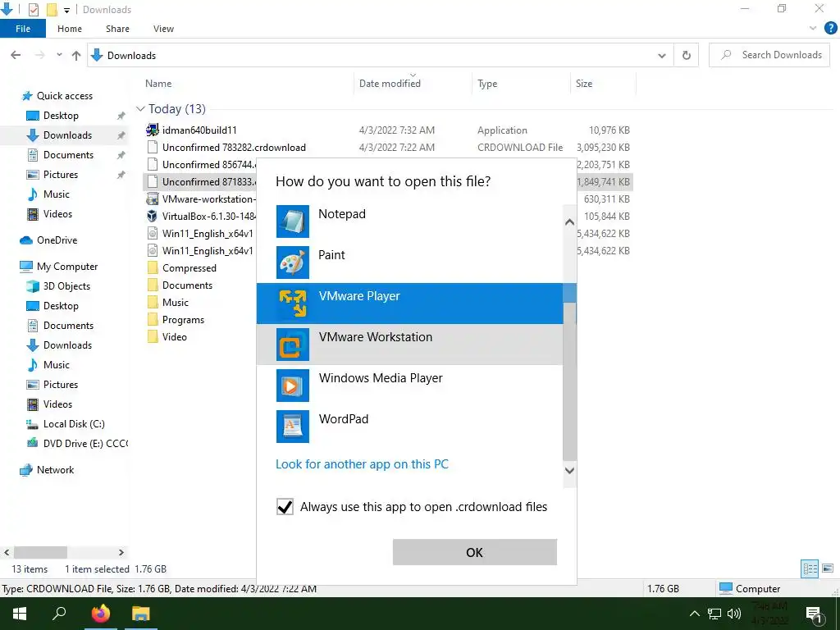The image size is (840, 630).
Task: Open the File menu tab
Action: pos(23,29)
